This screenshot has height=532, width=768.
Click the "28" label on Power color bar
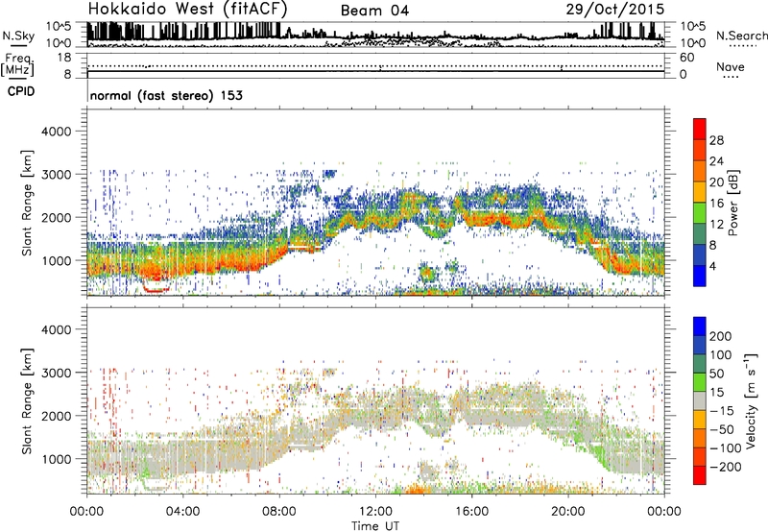click(716, 140)
